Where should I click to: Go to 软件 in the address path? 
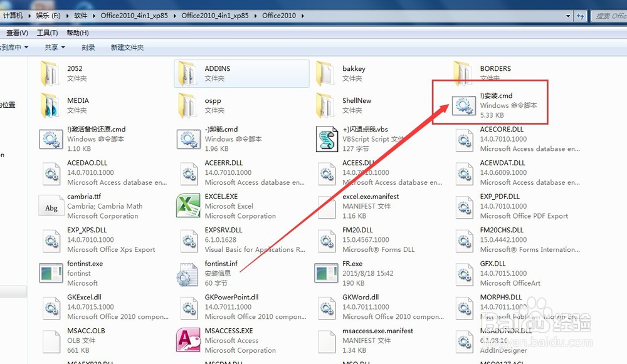click(81, 16)
